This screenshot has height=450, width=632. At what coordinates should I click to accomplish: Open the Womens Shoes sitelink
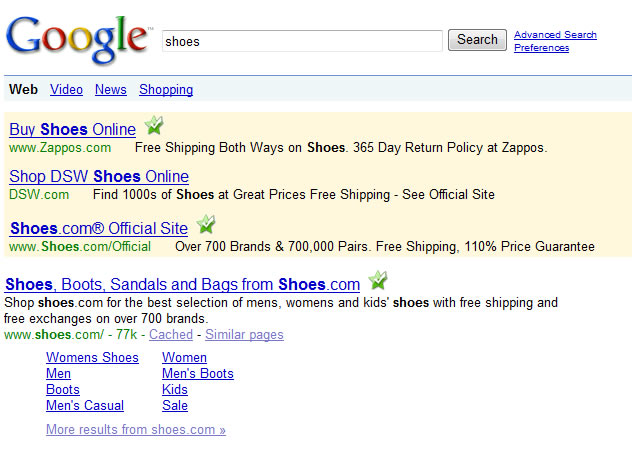tap(92, 358)
